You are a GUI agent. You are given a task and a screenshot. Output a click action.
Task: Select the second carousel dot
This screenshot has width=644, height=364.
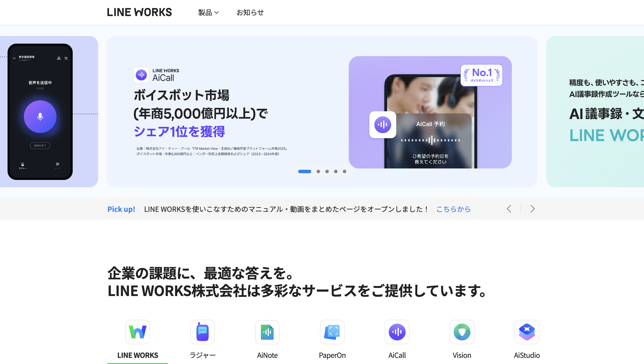(x=318, y=171)
